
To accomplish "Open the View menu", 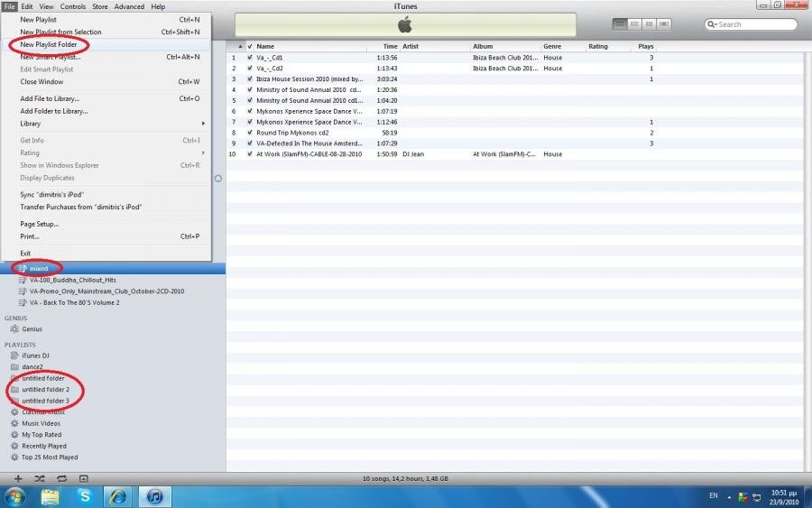I will pos(47,6).
